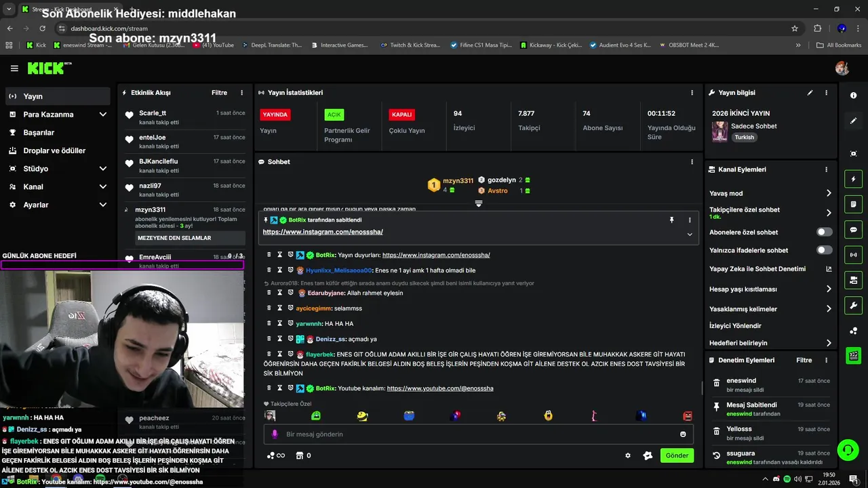Screen dimensions: 868x488
Task: Click the Turkish language tag
Action: [x=744, y=137]
